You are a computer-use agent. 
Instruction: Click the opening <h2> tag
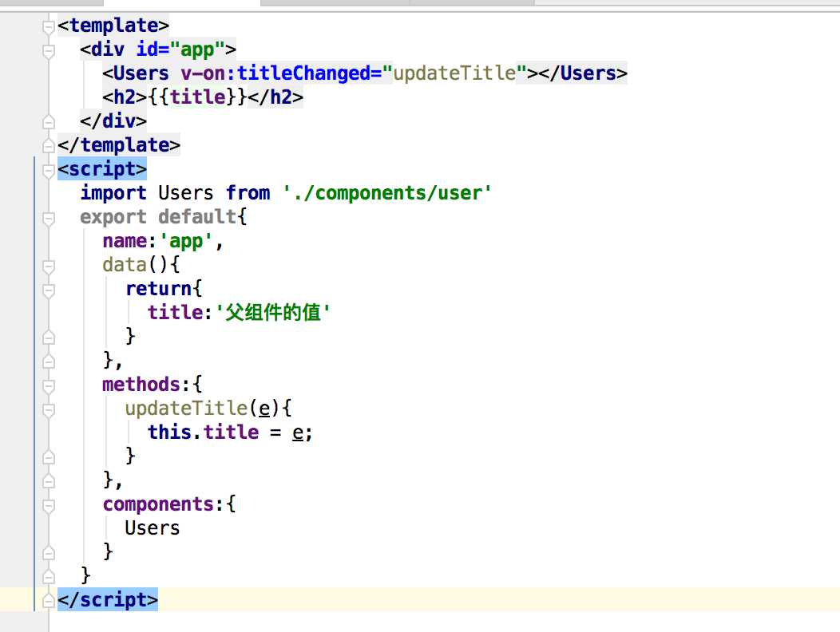coord(125,97)
